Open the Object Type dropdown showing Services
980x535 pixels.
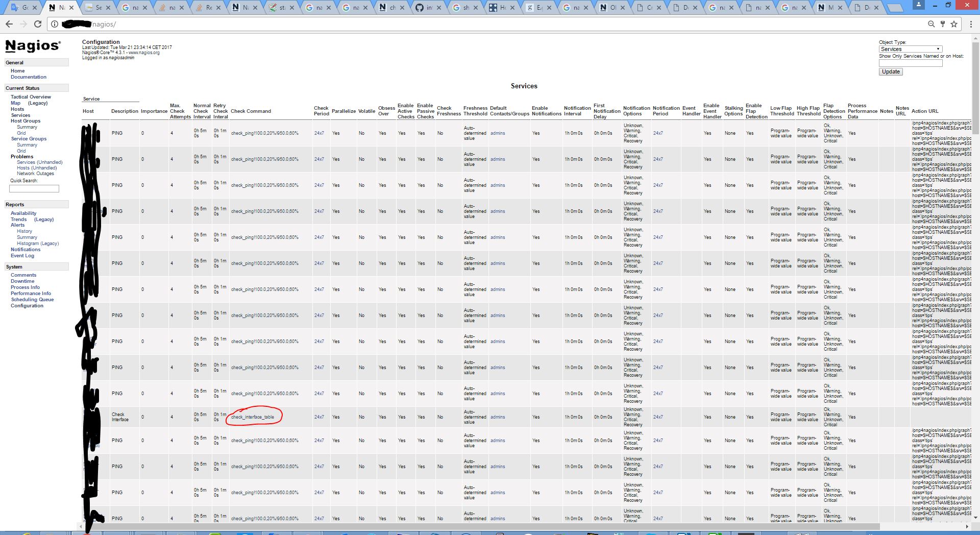910,49
